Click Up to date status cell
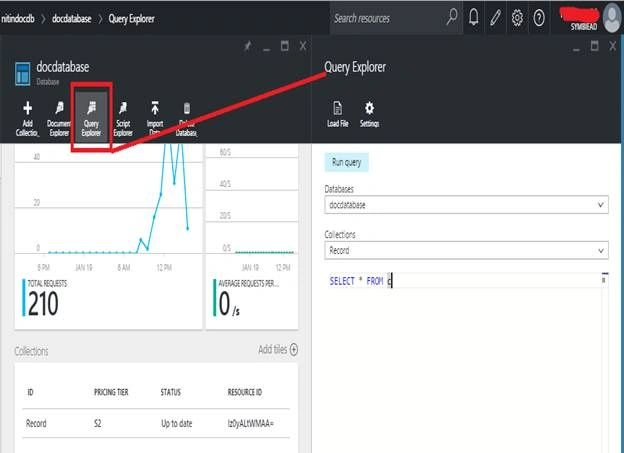Screen dimensions: 624x453 click(177, 424)
